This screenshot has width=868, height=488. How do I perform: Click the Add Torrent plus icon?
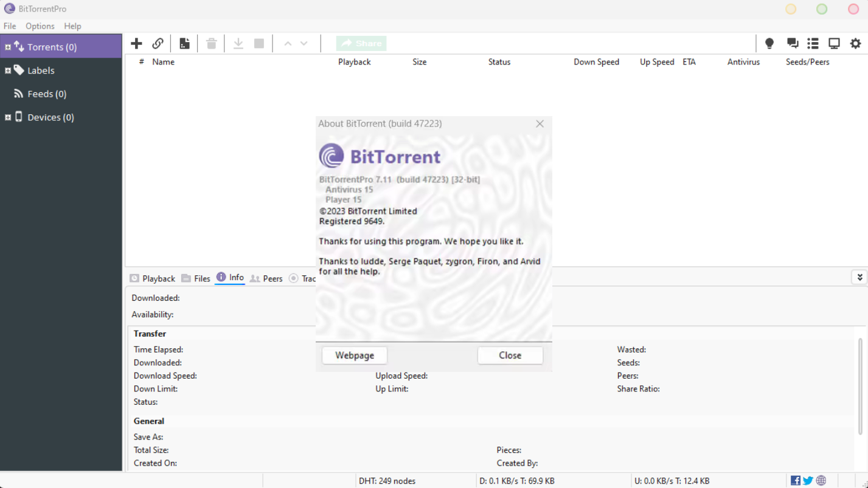click(x=136, y=43)
